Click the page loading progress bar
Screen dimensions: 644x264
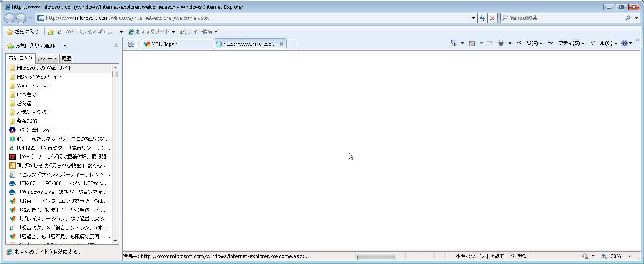pyautogui.click(x=376, y=256)
